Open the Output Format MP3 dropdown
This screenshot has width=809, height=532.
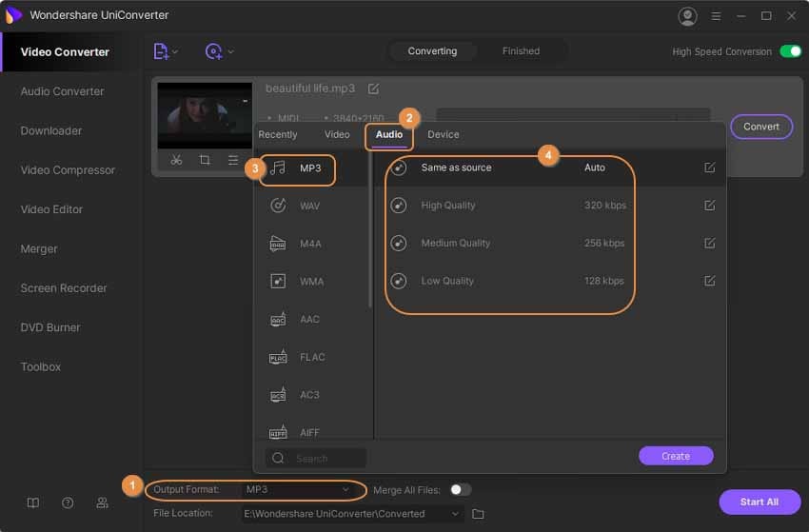coord(298,489)
